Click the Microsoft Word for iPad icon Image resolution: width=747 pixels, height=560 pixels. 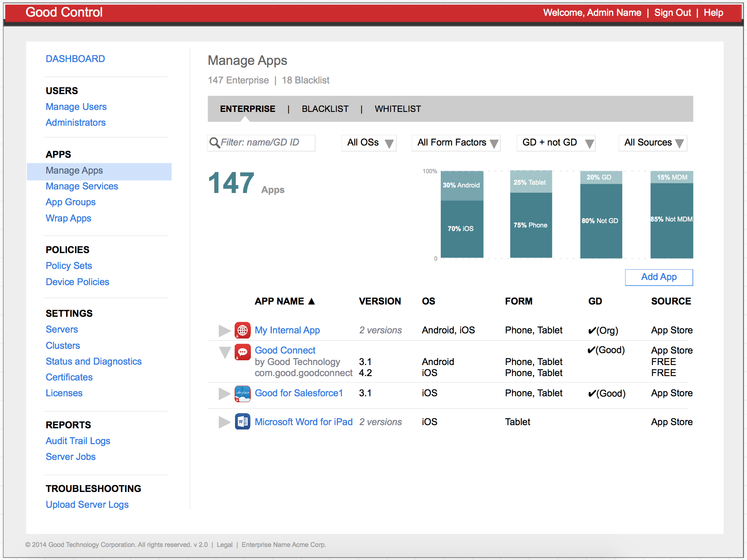click(x=243, y=422)
